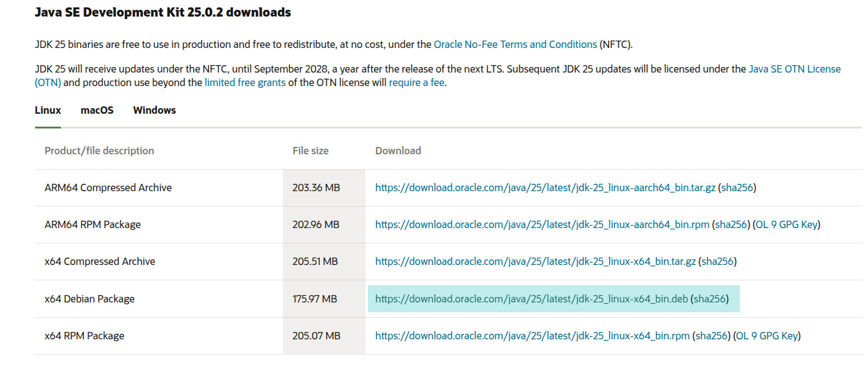The height and width of the screenshot is (367, 868).
Task: Download the ARM64 Compressed Archive tar.gz
Action: [x=545, y=187]
